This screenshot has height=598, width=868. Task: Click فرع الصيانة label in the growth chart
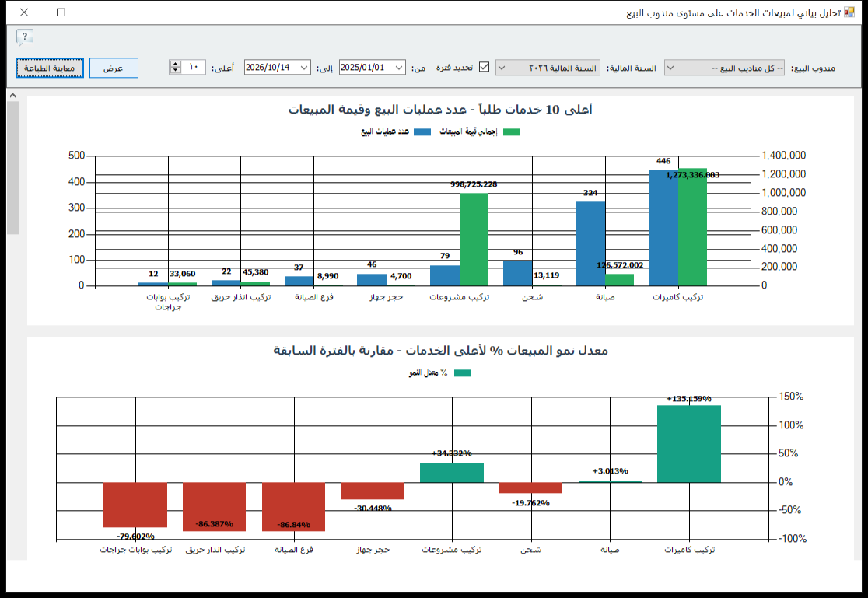pos(294,550)
